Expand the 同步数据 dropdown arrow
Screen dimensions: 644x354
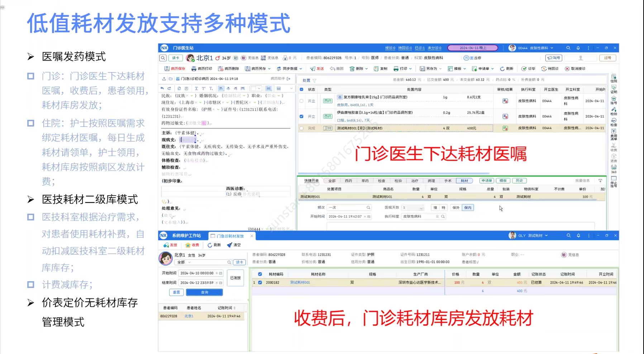coord(301,69)
